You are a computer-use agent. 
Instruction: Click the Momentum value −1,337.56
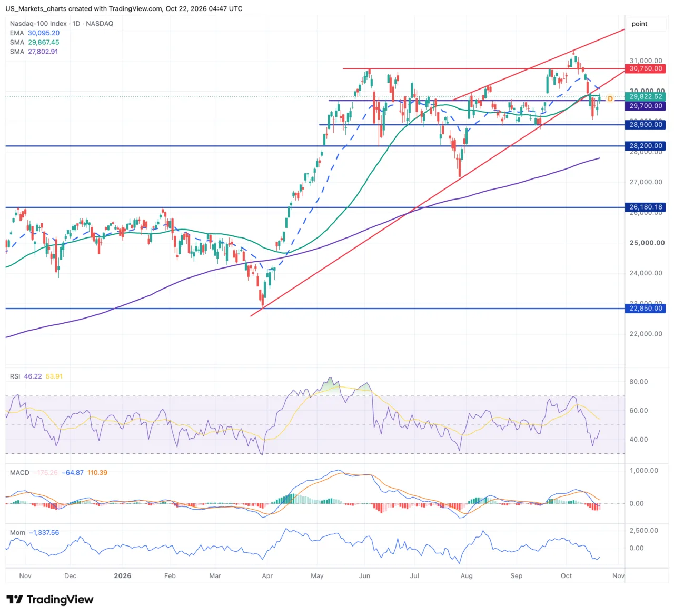click(x=44, y=533)
